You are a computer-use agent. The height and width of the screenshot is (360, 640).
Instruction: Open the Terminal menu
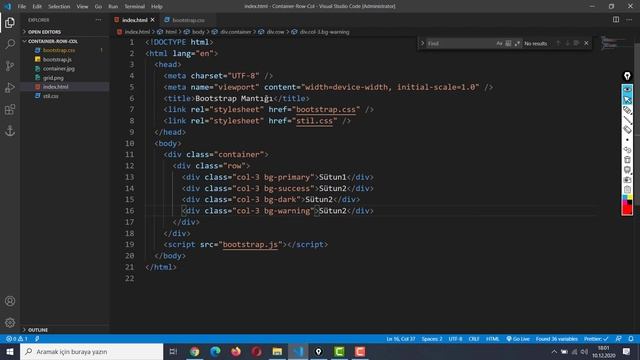[135, 7]
